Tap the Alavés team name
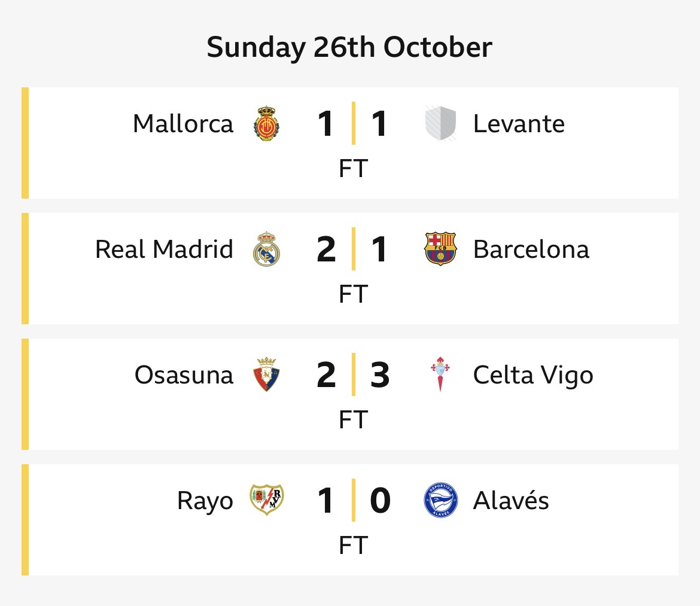Viewport: 700px width, 606px height. coord(511,501)
